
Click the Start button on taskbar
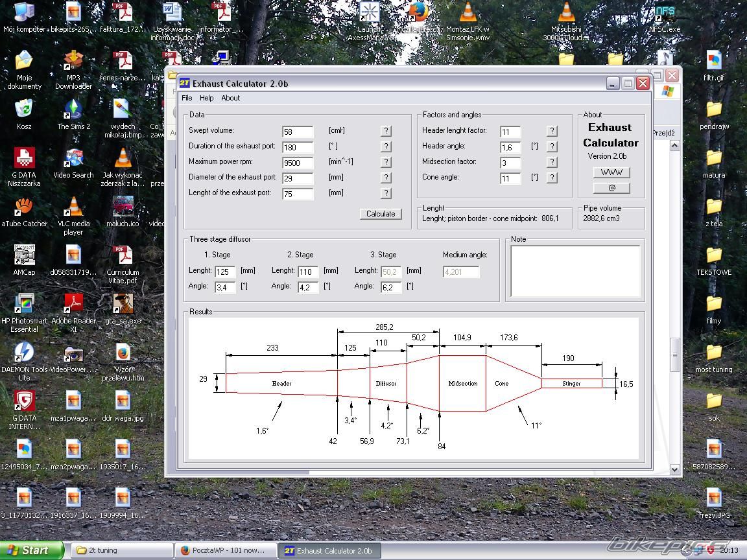pyautogui.click(x=31, y=550)
